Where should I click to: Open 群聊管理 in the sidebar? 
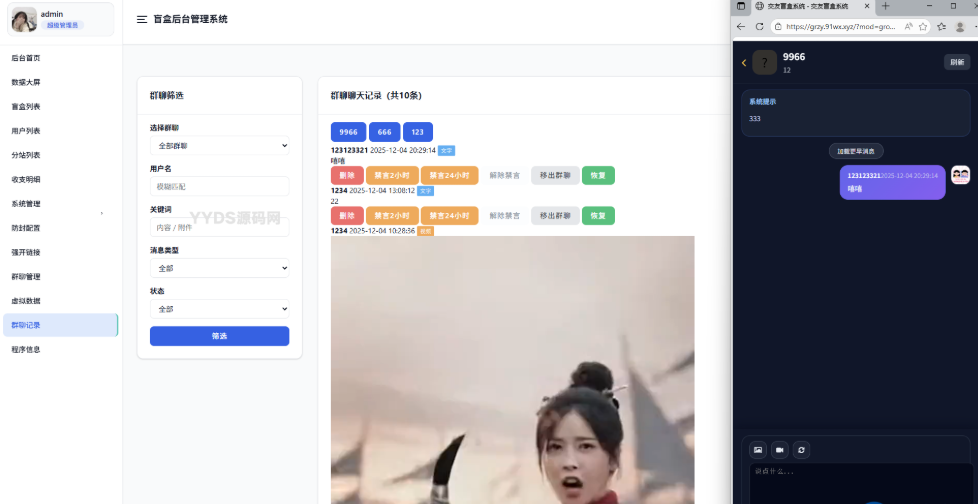click(27, 277)
